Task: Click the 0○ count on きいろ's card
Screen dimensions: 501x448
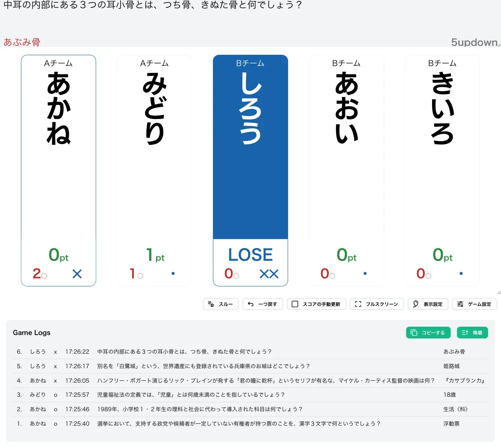Action: tap(424, 273)
